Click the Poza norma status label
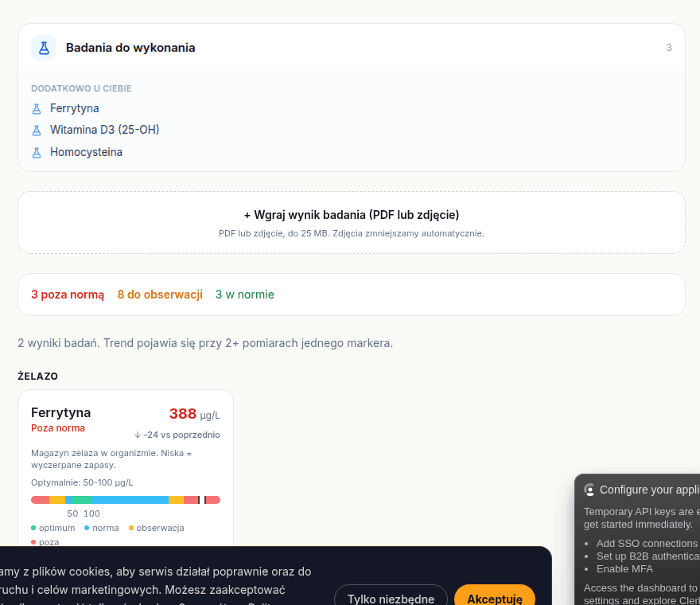The height and width of the screenshot is (605, 700). coord(58,428)
